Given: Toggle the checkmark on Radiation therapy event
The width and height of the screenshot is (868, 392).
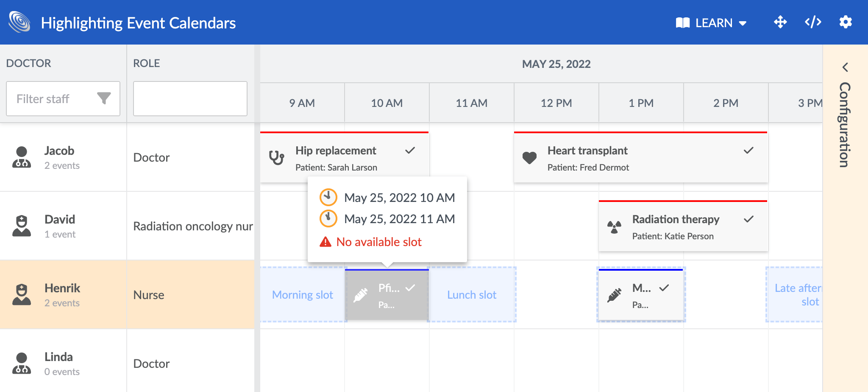Looking at the screenshot, I should coord(748,219).
